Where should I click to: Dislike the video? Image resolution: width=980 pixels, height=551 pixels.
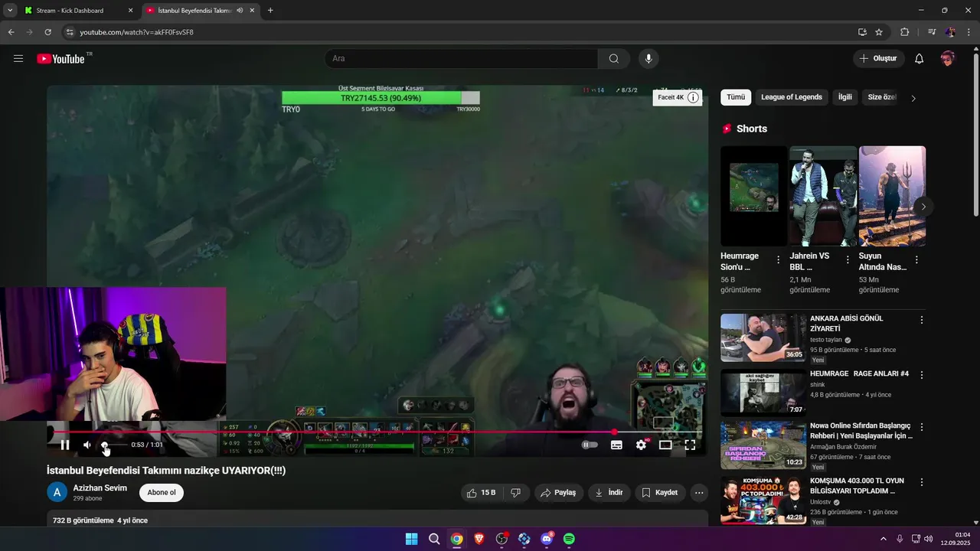pyautogui.click(x=516, y=493)
